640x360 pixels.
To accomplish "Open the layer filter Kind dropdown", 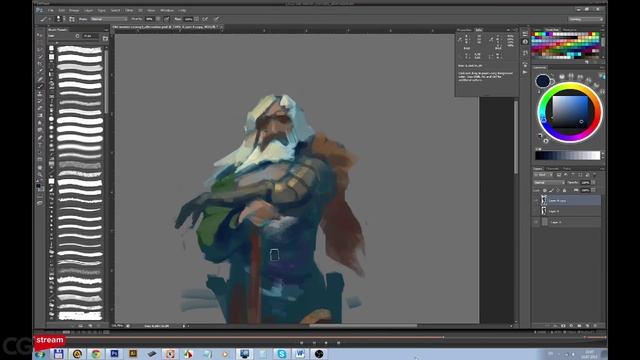I will pyautogui.click(x=543, y=175).
